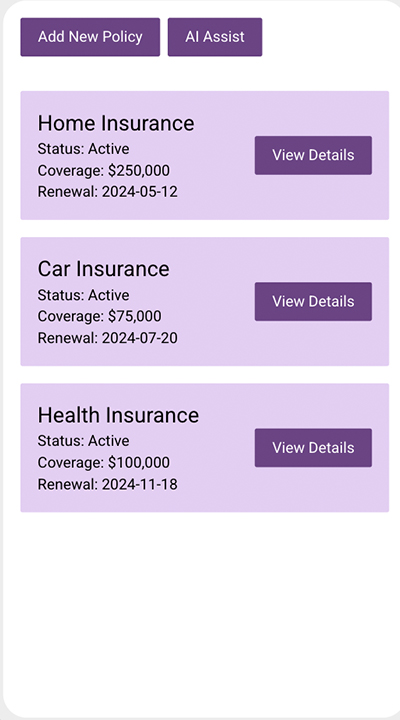
Task: Click the Status: Active line under Car Insurance
Action: pyautogui.click(x=83, y=295)
